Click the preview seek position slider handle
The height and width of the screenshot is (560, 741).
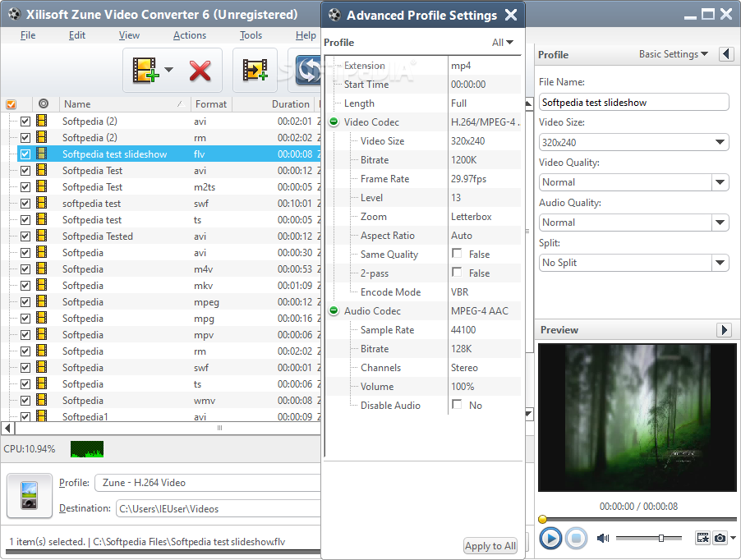pyautogui.click(x=542, y=520)
